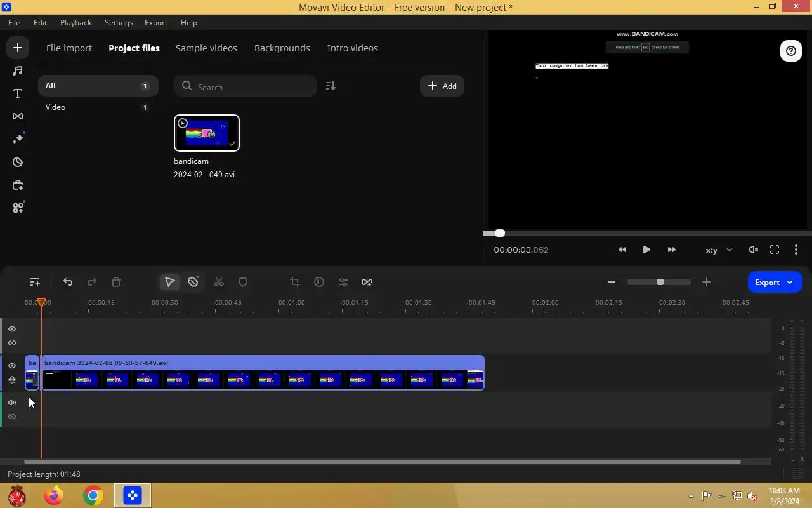Image resolution: width=812 pixels, height=508 pixels.
Task: Toggle the audio track link icon
Action: pyautogui.click(x=12, y=417)
